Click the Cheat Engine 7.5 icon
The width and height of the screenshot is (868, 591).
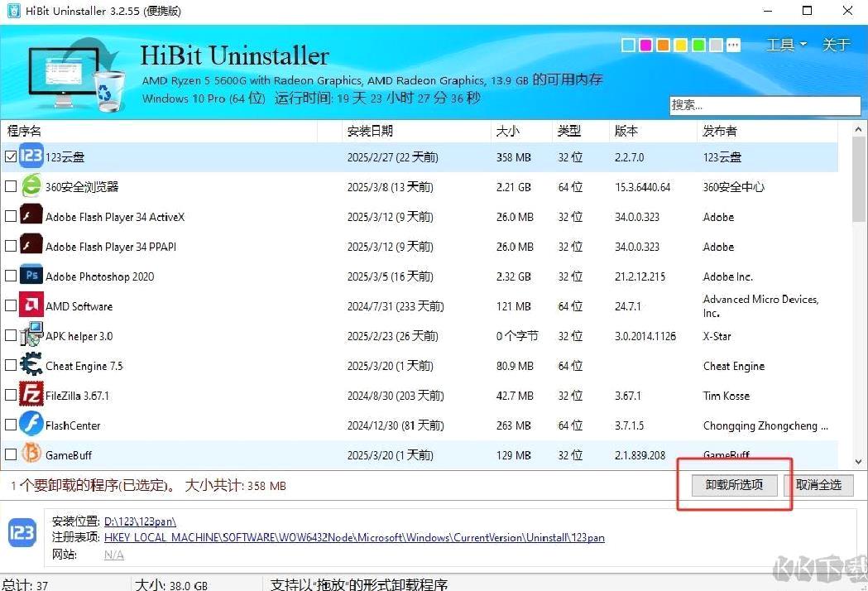pyautogui.click(x=31, y=365)
